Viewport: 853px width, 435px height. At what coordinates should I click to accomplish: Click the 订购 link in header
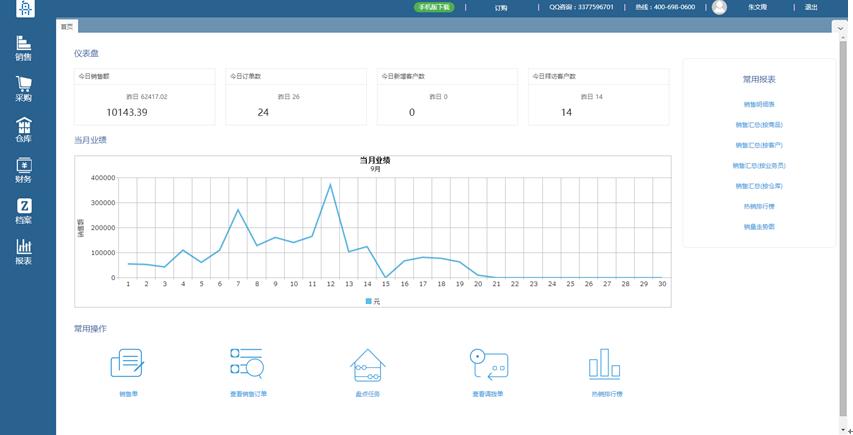click(501, 8)
